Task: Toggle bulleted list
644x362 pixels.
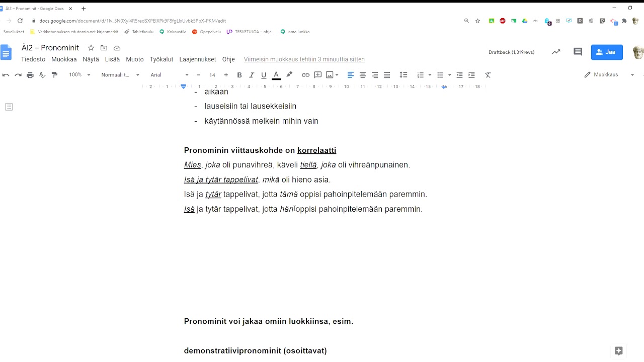Action: pyautogui.click(x=440, y=75)
